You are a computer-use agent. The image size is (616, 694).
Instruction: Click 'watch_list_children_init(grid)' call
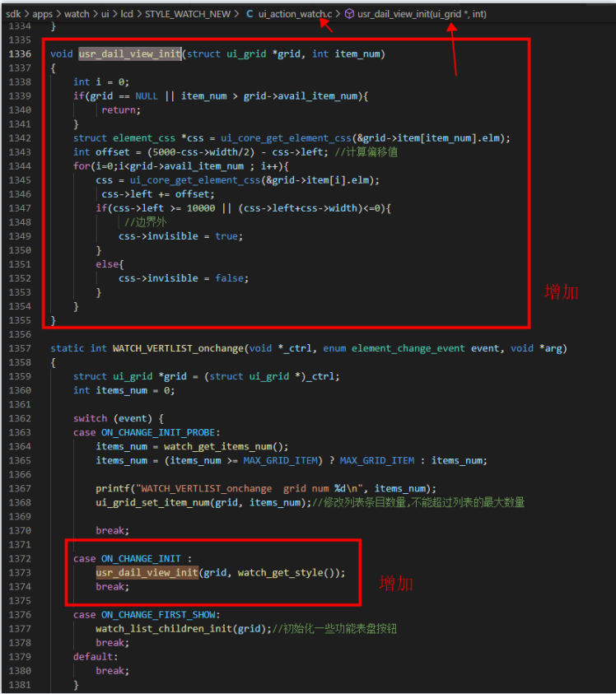point(180,629)
